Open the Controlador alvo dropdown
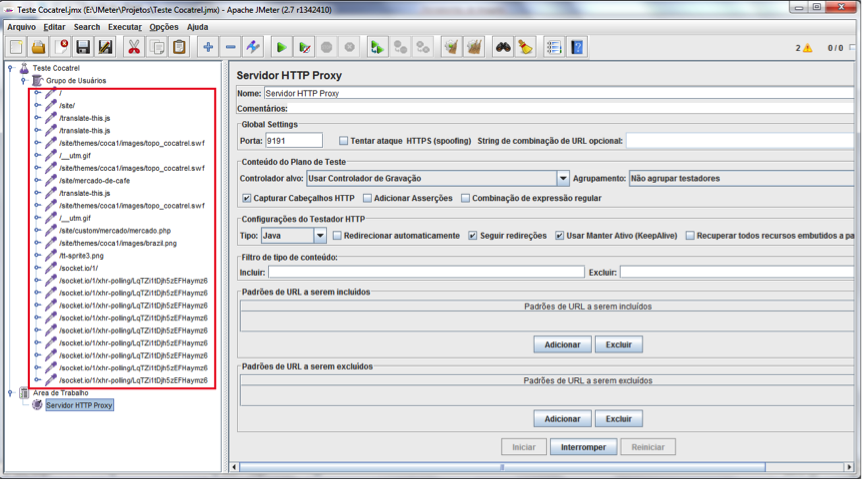Image resolution: width=862 pixels, height=480 pixels. [563, 178]
